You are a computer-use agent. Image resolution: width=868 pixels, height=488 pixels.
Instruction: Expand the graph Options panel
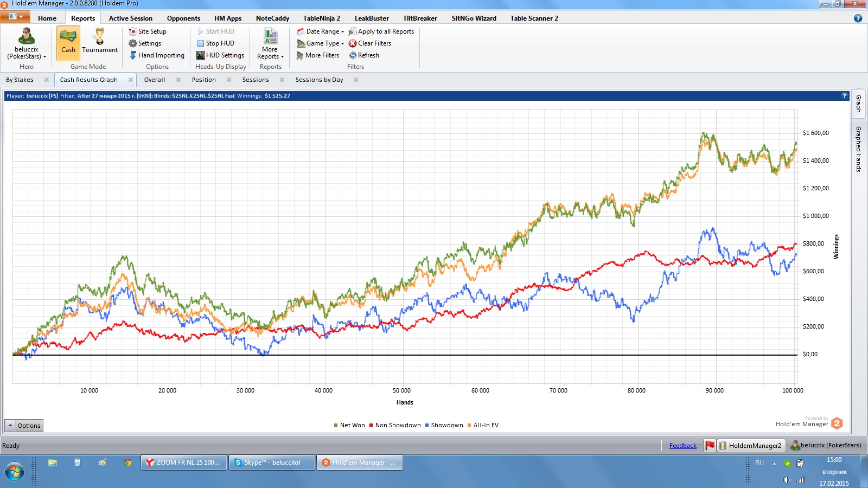click(24, 426)
